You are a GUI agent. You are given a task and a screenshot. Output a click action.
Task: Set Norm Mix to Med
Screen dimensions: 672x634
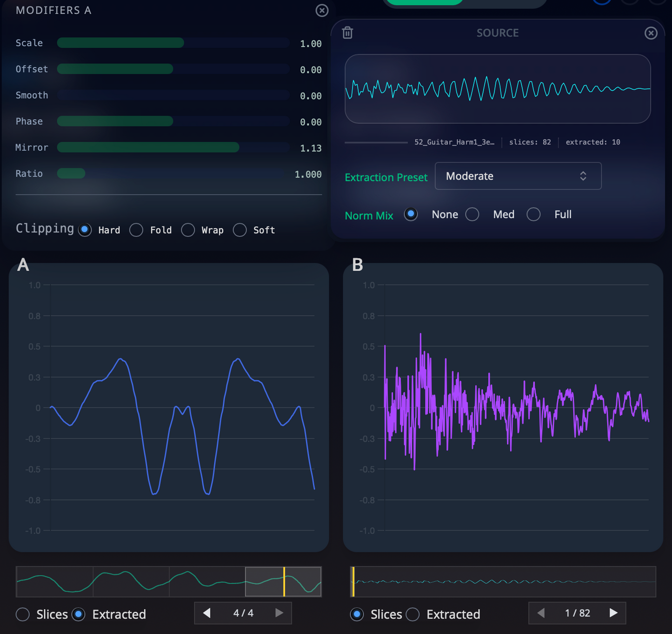coord(472,214)
